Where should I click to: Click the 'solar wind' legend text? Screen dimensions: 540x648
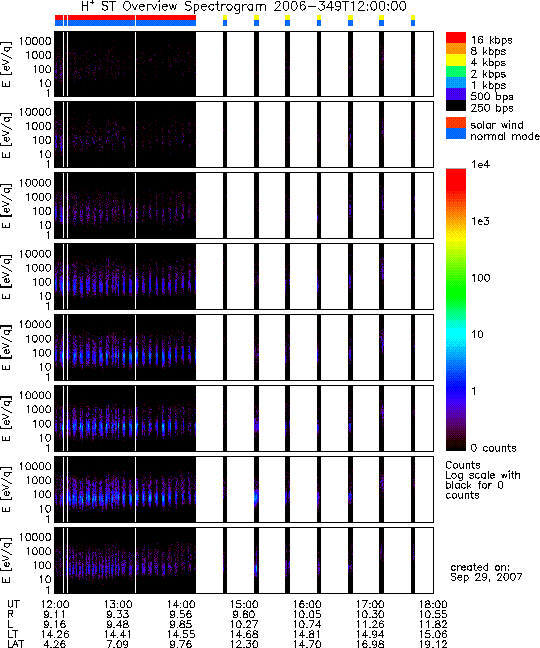click(497, 125)
